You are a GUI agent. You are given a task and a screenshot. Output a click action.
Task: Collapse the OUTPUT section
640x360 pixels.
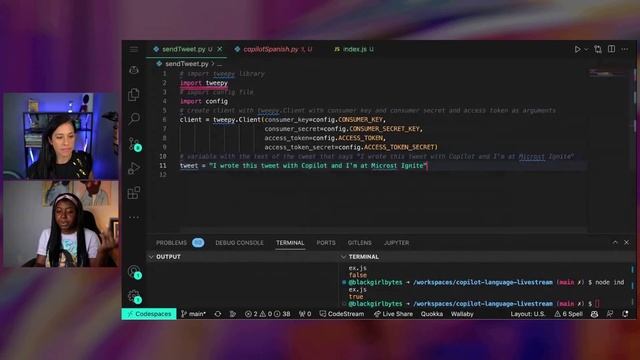tap(151, 257)
